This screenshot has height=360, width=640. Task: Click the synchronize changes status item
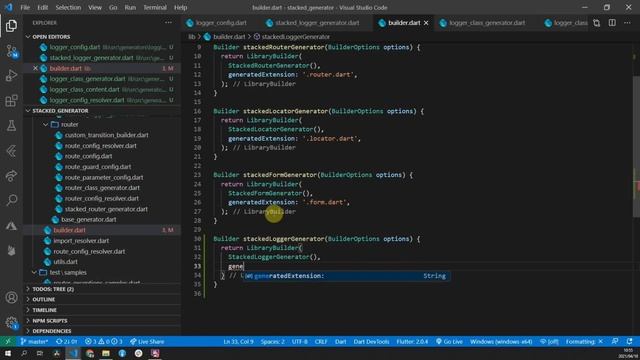point(67,341)
